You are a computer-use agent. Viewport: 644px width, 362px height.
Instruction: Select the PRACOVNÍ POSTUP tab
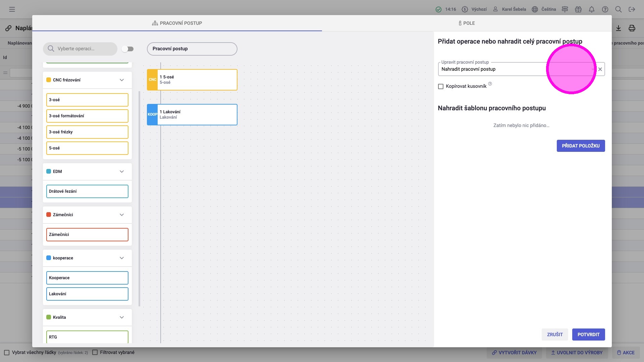pyautogui.click(x=177, y=23)
